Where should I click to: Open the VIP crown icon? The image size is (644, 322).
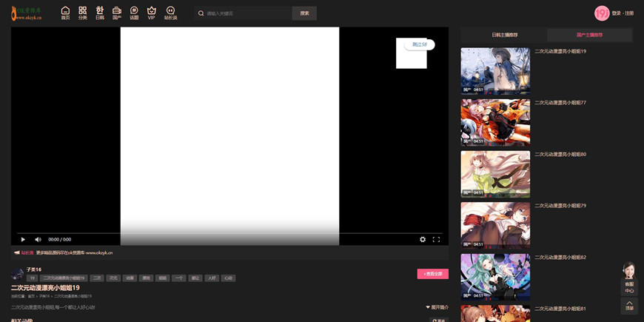point(152,10)
